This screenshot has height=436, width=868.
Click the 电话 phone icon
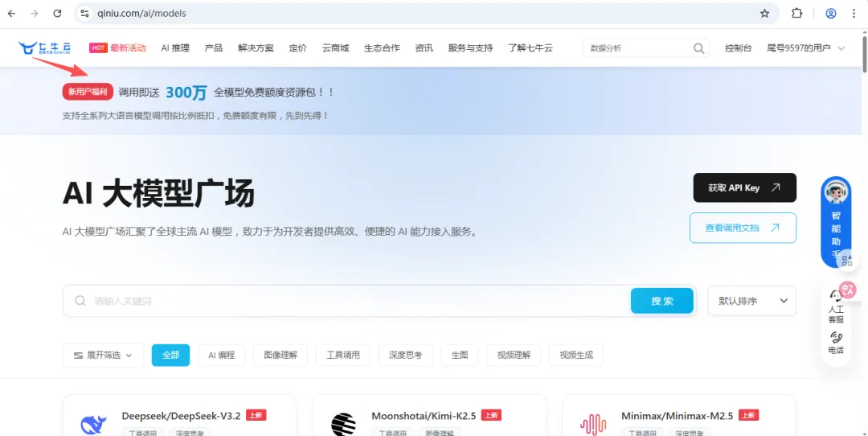836,337
